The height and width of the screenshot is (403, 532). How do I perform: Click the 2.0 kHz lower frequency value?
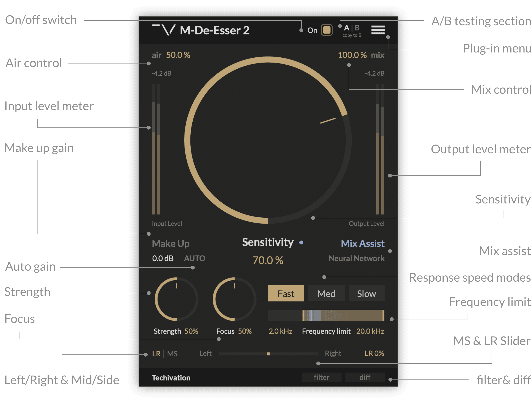point(280,331)
